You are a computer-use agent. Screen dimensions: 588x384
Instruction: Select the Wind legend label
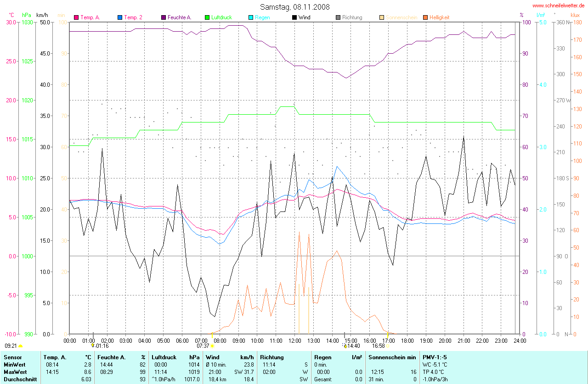tap(305, 17)
